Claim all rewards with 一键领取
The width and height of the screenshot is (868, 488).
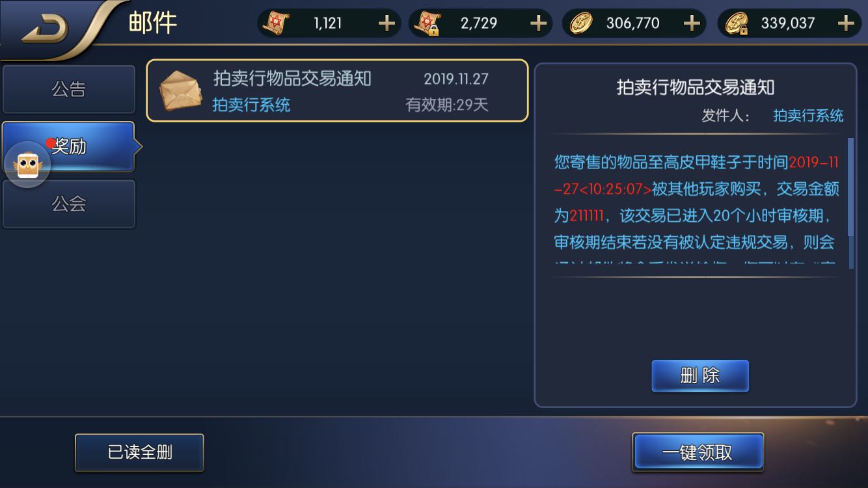pos(698,452)
